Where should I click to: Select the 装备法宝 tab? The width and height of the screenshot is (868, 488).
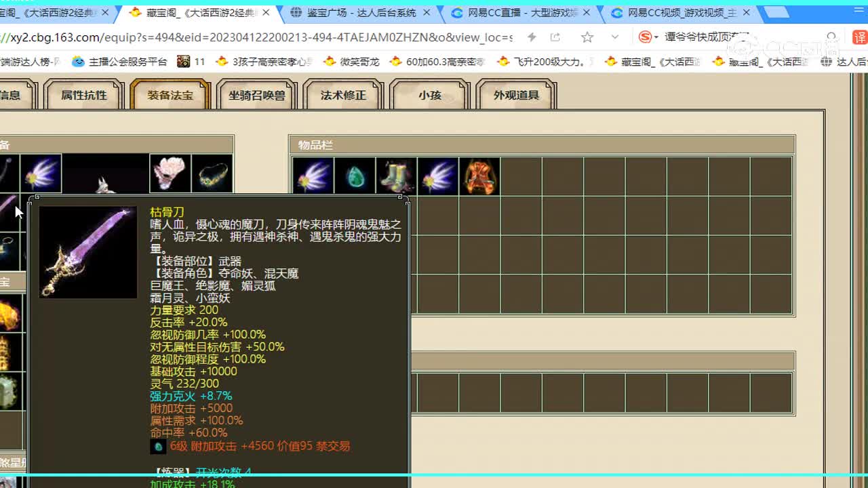click(170, 95)
